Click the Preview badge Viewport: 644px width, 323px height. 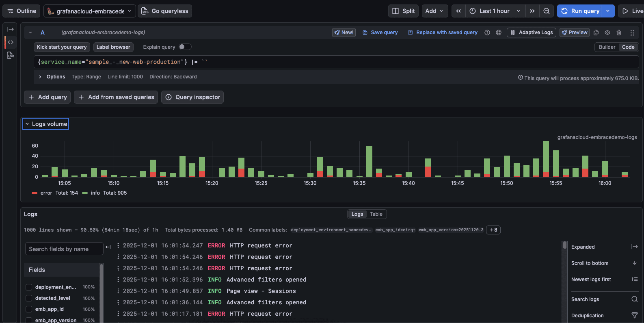click(575, 33)
